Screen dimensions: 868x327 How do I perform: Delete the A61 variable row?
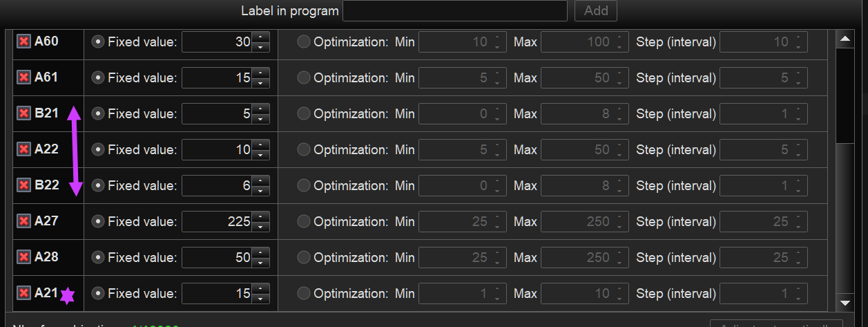pyautogui.click(x=23, y=77)
